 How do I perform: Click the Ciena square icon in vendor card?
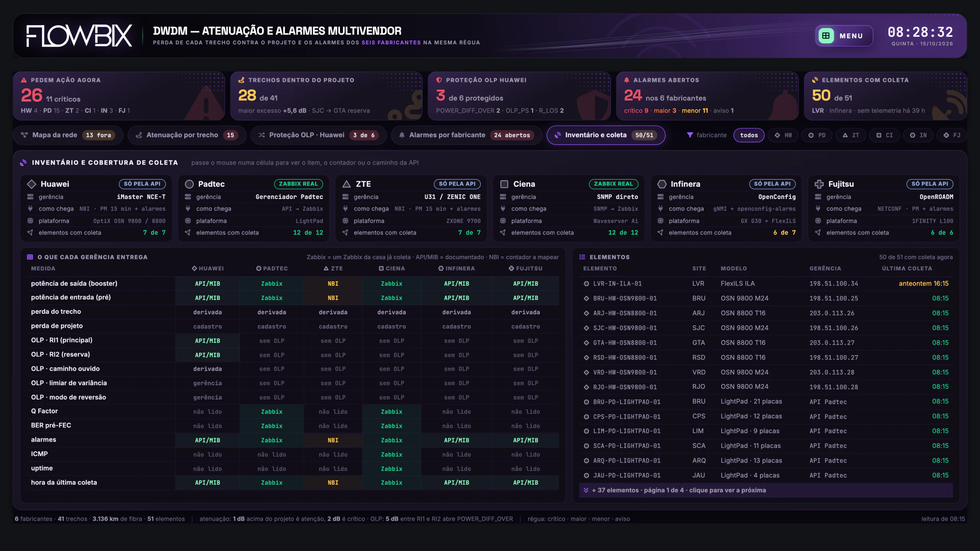pos(504,184)
